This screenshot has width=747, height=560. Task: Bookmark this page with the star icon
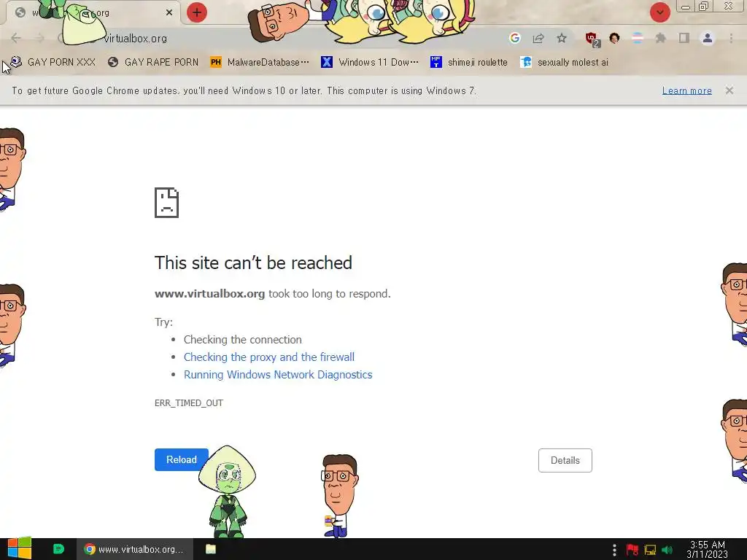(562, 38)
